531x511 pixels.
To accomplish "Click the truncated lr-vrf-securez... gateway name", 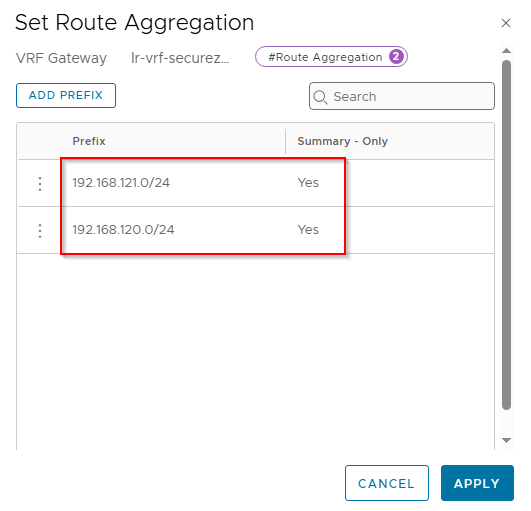I will pos(180,58).
